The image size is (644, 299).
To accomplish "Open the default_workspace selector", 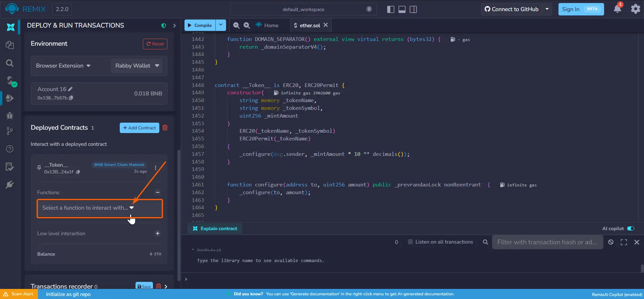I will 303,9.
